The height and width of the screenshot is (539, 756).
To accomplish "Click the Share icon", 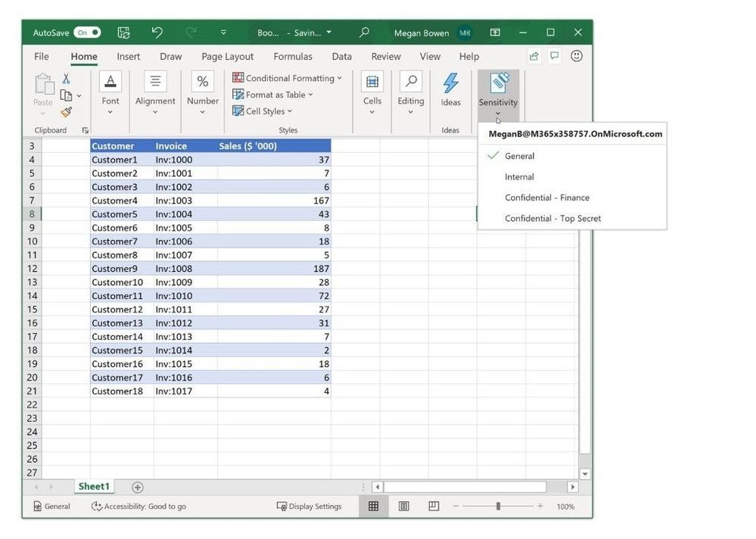I will tap(534, 57).
